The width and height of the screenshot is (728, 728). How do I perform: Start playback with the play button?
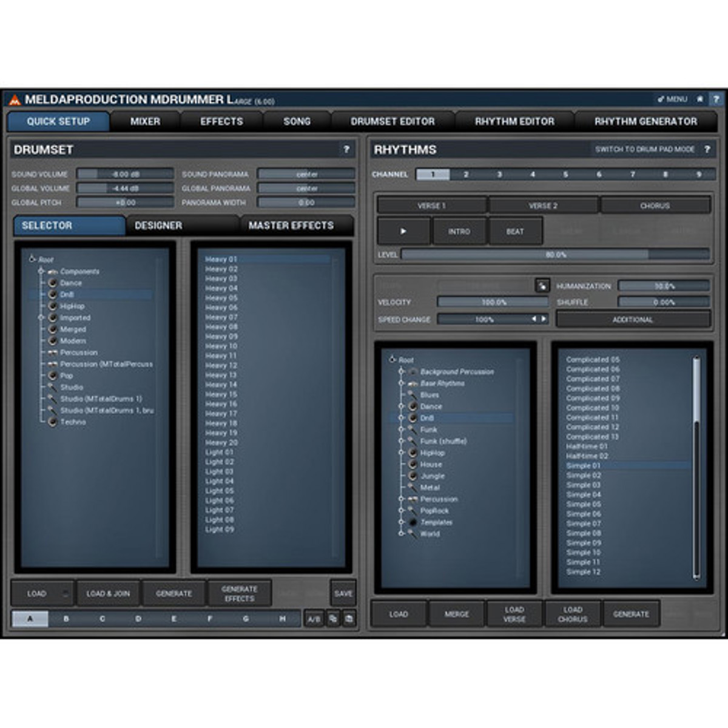click(403, 231)
